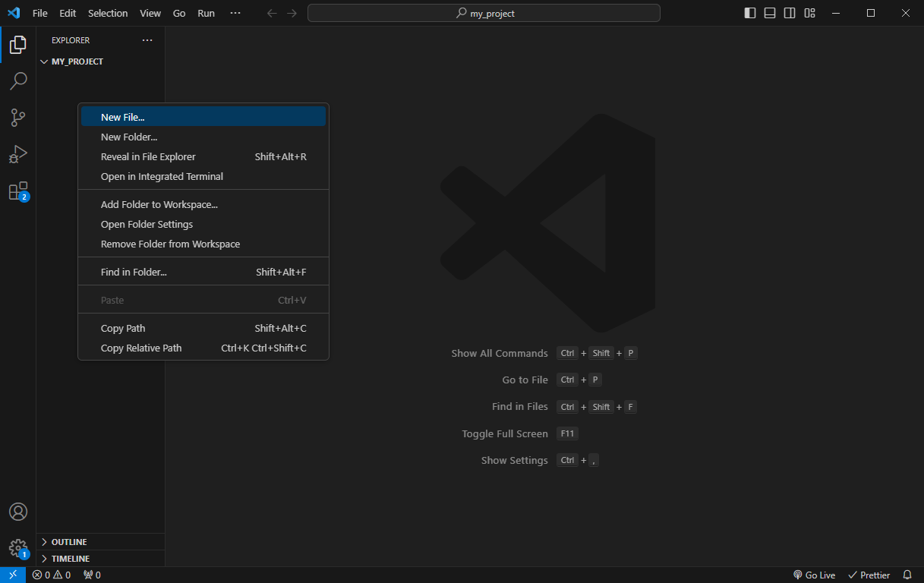Click the notifications bell in status bar
The height and width of the screenshot is (583, 924).
tap(907, 575)
